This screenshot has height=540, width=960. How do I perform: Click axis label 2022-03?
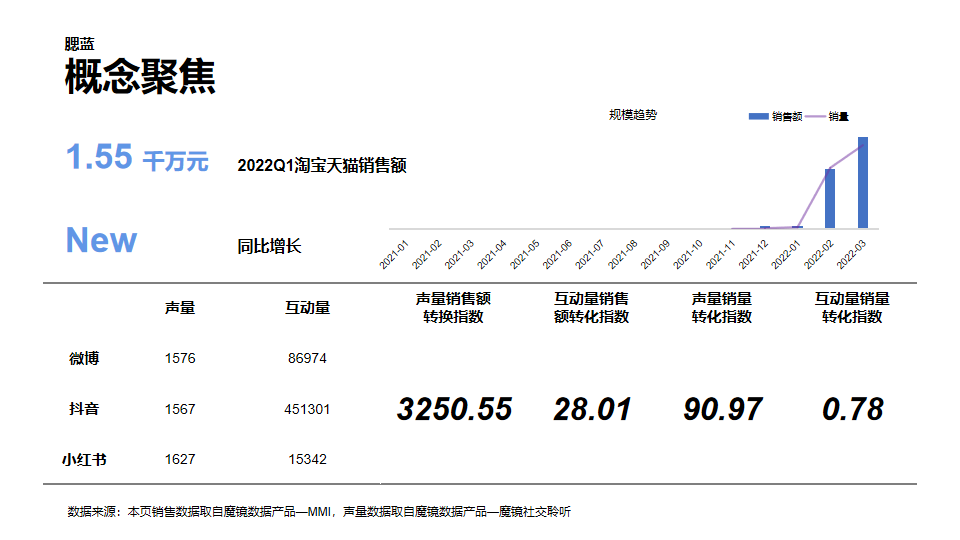(851, 255)
